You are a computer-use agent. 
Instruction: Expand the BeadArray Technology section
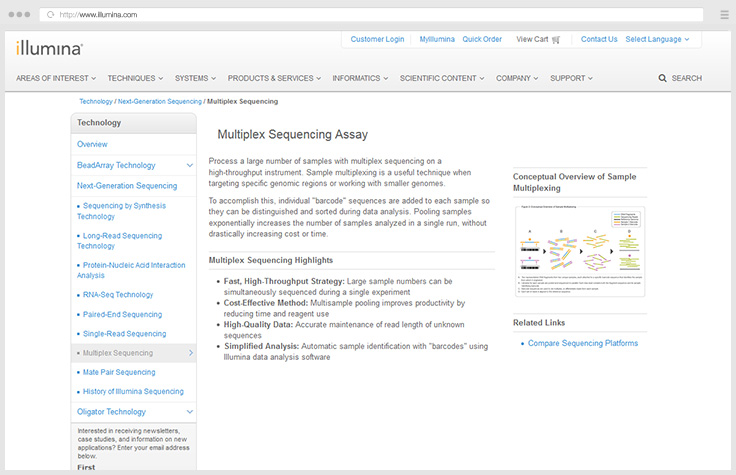coord(189,165)
